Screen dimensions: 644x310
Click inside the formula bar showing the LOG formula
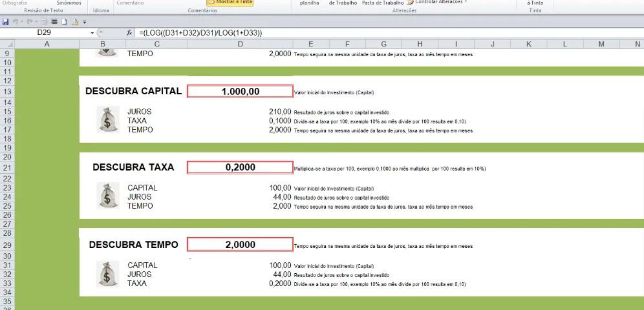(x=390, y=33)
